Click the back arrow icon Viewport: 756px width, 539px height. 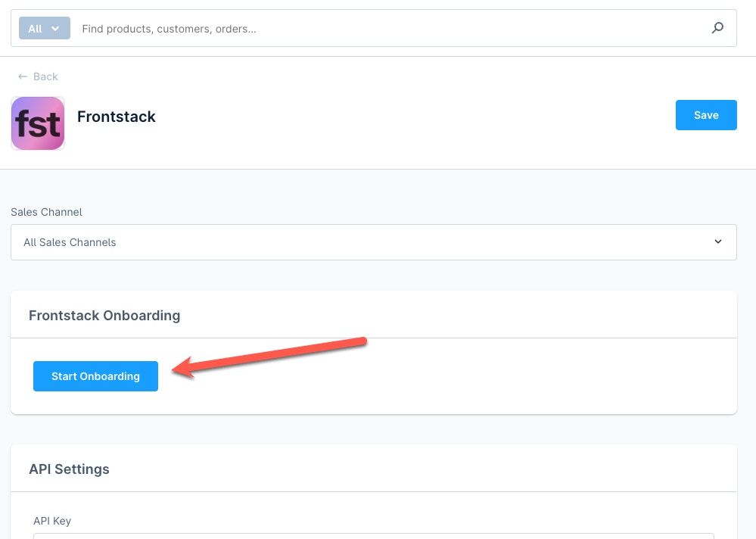pyautogui.click(x=23, y=76)
